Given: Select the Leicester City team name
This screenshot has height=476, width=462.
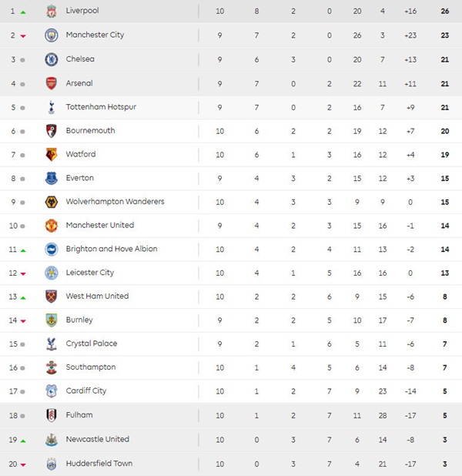Looking at the screenshot, I should (90, 273).
